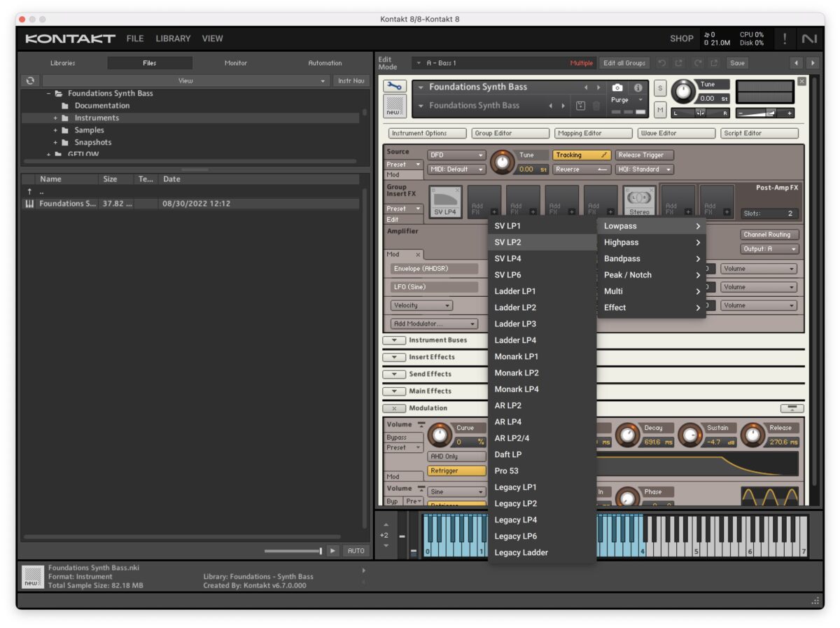This screenshot has width=840, height=628.
Task: Click the undo arrow in the Edit Mode bar
Action: click(661, 63)
